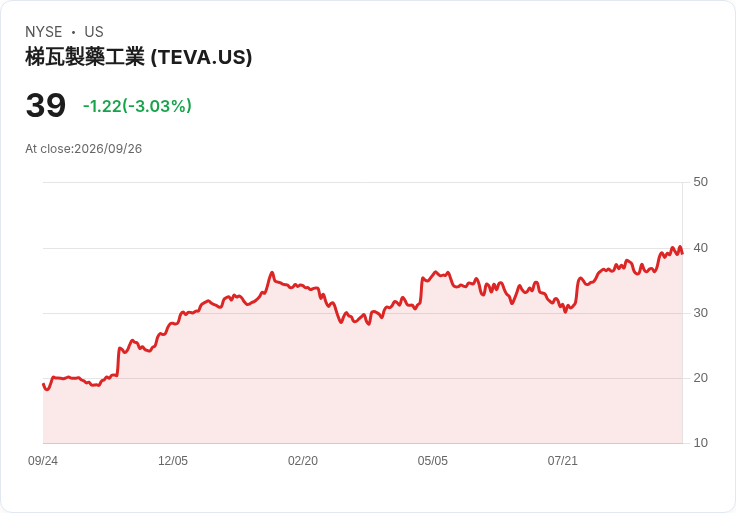
Task: Select the NYSE exchange label
Action: click(x=44, y=32)
